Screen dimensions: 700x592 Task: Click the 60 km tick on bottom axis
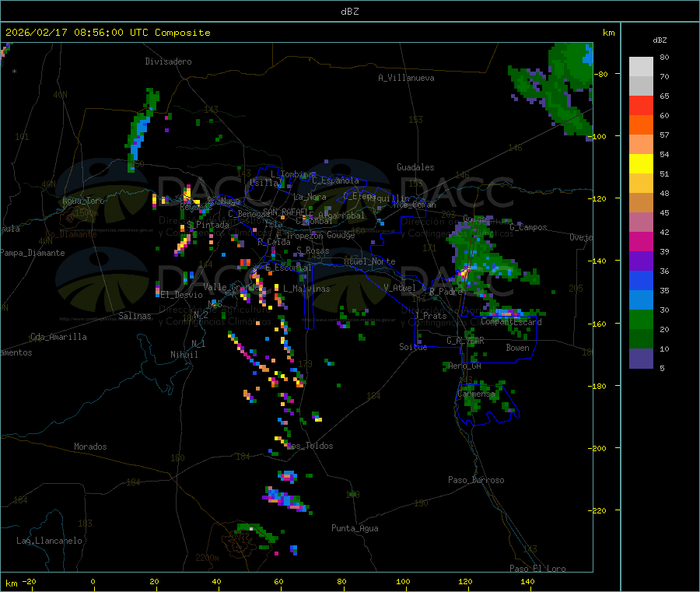coord(278,581)
